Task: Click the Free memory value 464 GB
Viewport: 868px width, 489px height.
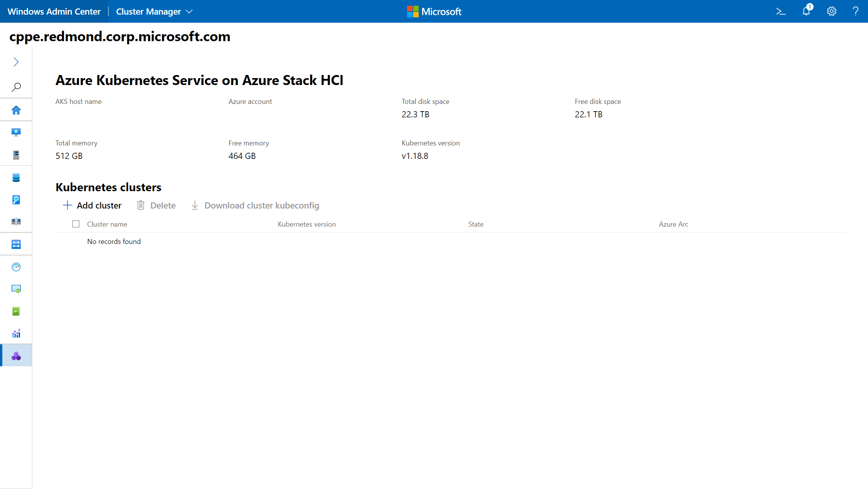Action: pos(242,156)
